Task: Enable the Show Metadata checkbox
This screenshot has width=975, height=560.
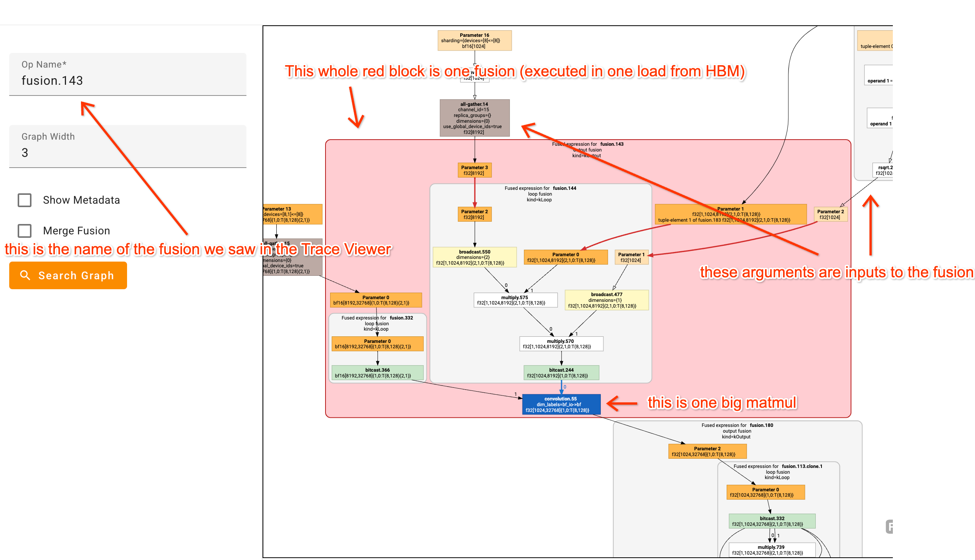Action: [x=25, y=200]
